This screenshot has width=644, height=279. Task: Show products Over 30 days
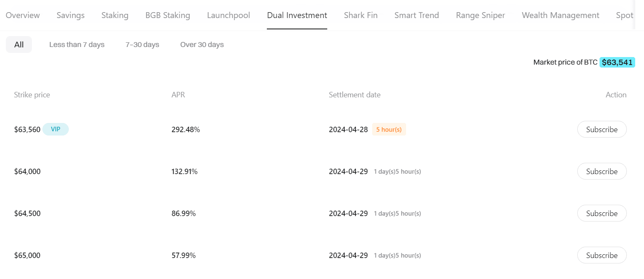202,44
